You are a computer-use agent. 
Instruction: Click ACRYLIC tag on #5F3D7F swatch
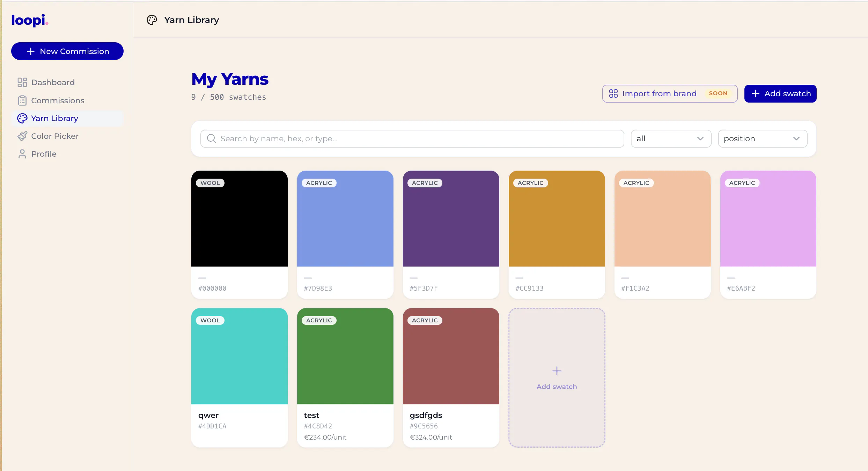(425, 183)
